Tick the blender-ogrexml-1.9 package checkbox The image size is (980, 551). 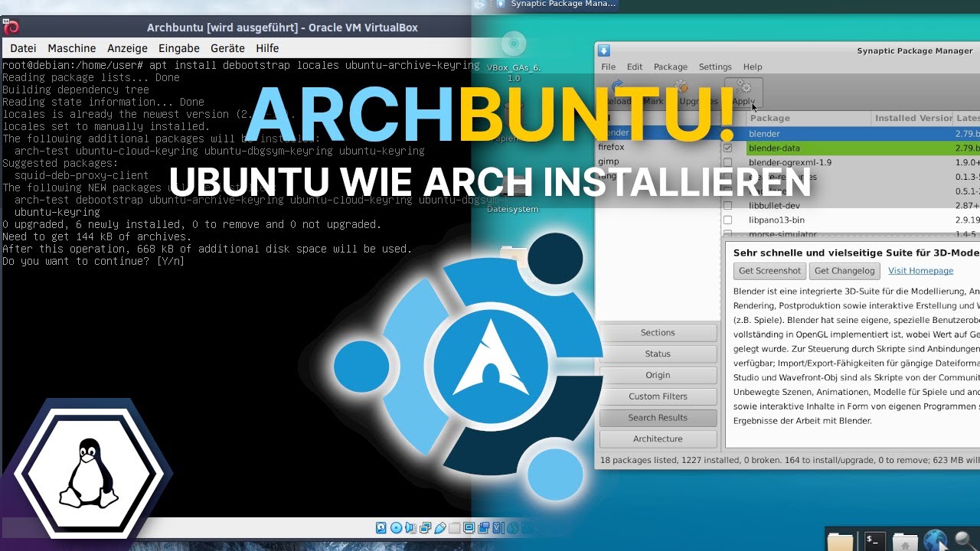(x=727, y=162)
